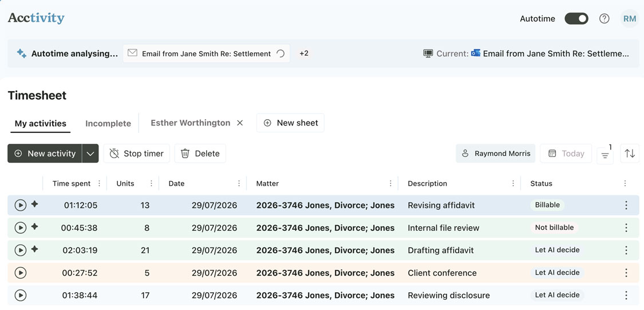Open the Billable status on Revising affidavit
The height and width of the screenshot is (310, 644).
pyautogui.click(x=547, y=205)
